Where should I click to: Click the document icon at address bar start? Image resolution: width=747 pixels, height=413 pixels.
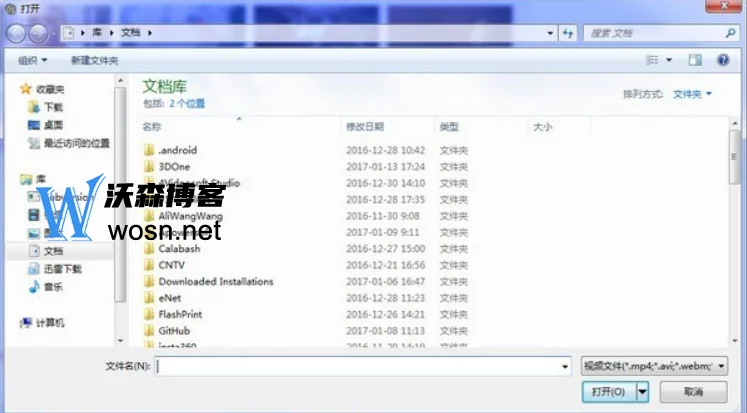69,32
